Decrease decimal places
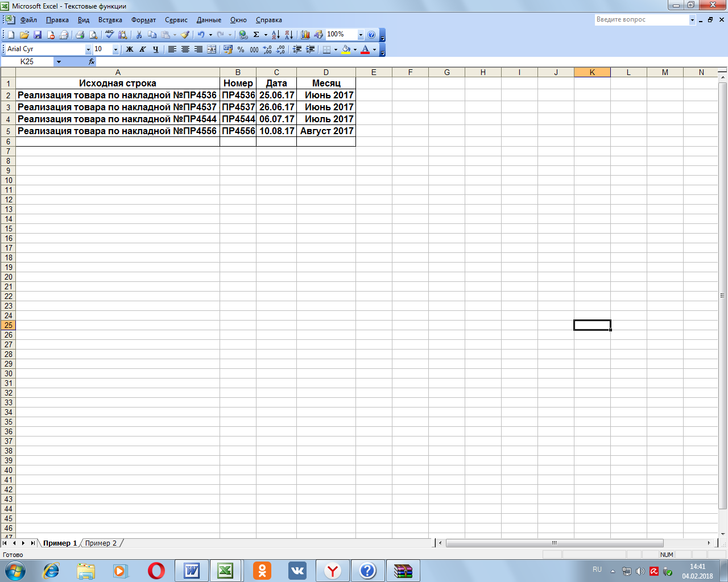The image size is (728, 582). point(280,49)
